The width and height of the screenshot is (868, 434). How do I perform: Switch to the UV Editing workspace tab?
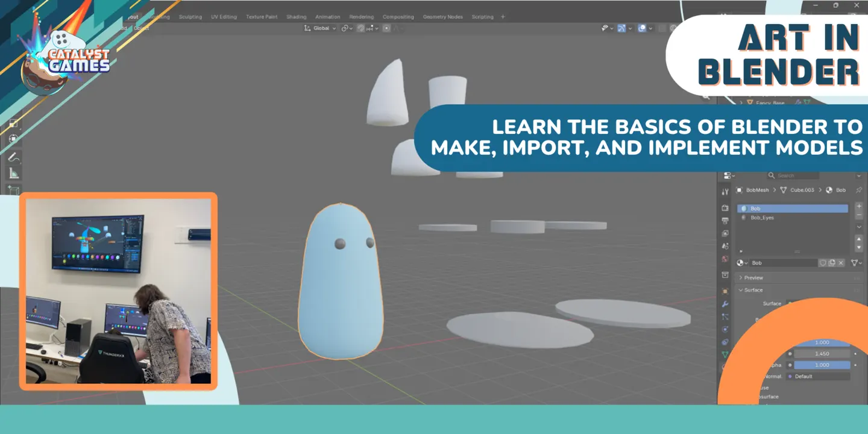(224, 17)
